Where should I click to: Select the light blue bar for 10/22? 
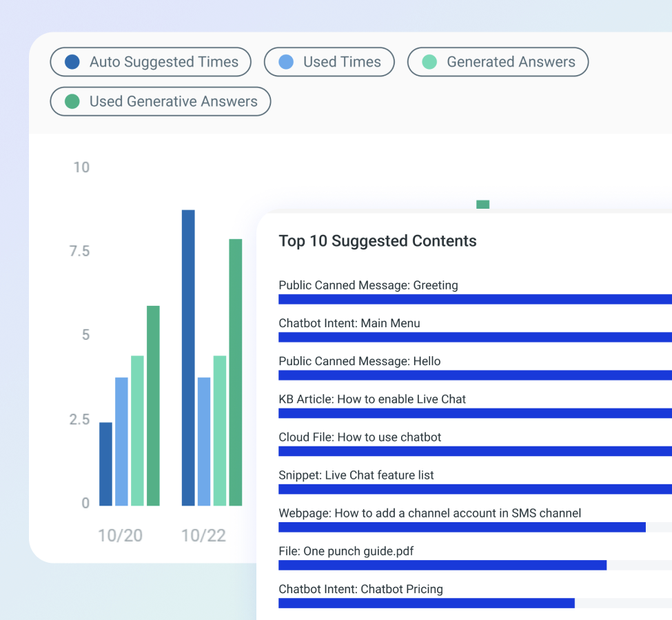204,442
